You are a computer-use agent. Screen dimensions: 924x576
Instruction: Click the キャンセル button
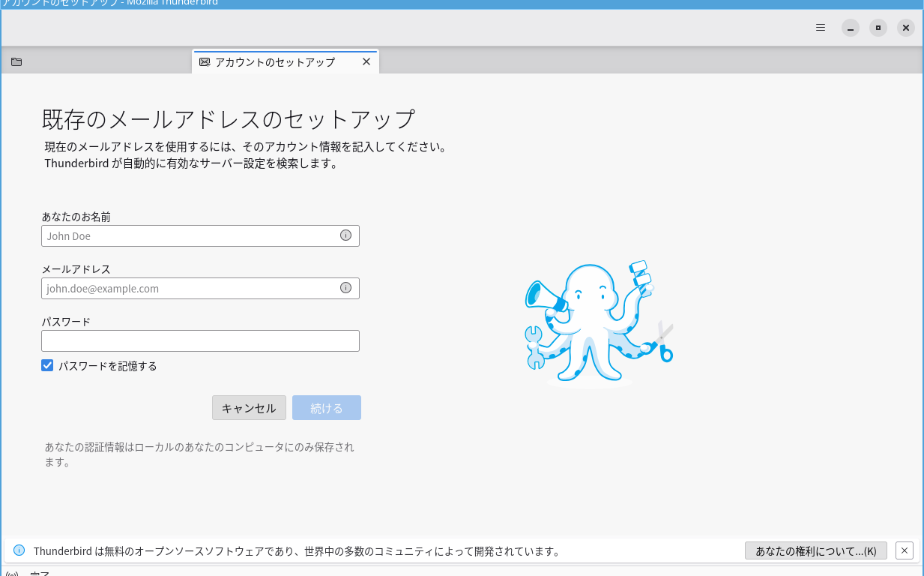[x=249, y=408]
